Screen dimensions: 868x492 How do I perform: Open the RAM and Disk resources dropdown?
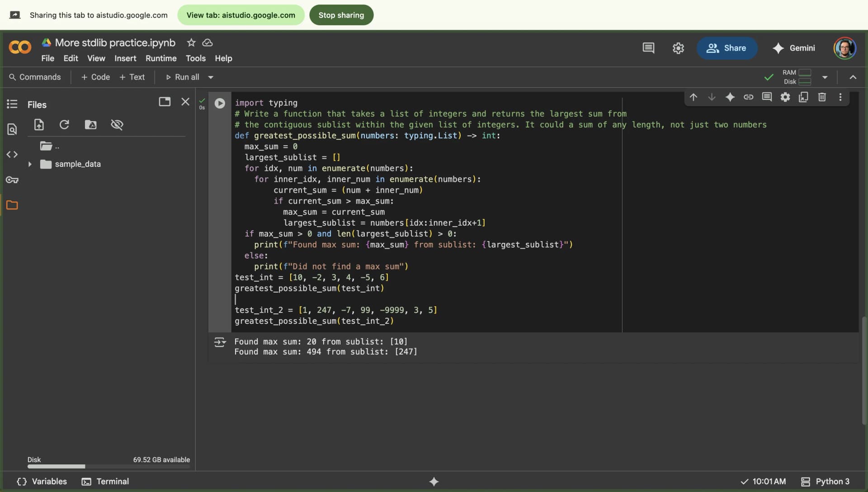[826, 77]
